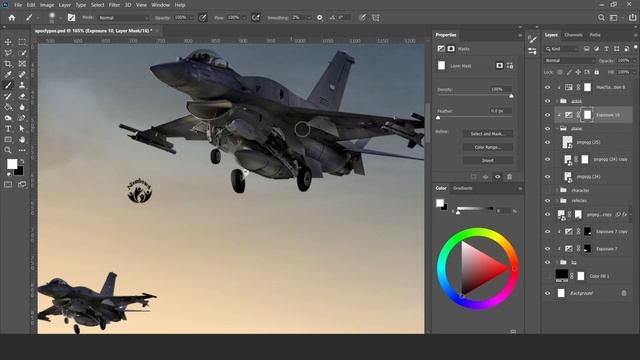Expand the grass group folder

557,101
